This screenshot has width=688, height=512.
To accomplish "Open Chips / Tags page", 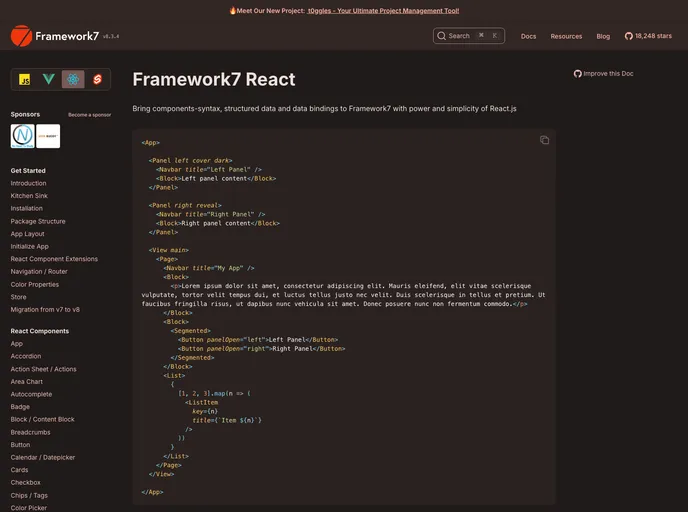I will 29,495.
